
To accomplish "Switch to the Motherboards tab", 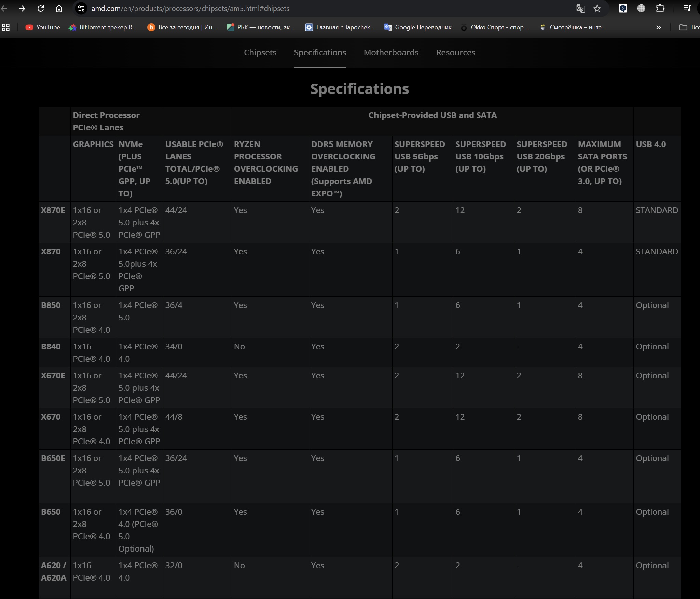I will click(391, 53).
